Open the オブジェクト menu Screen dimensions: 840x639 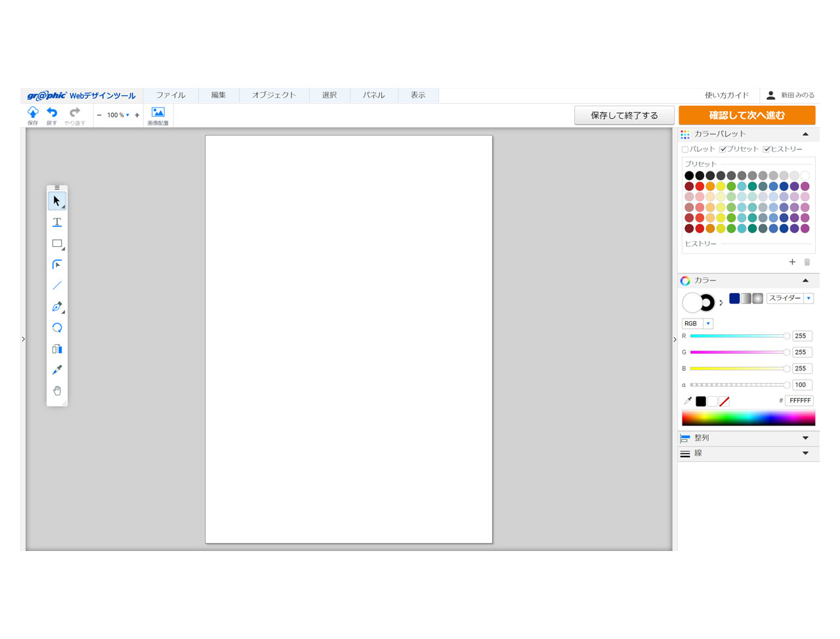(274, 95)
